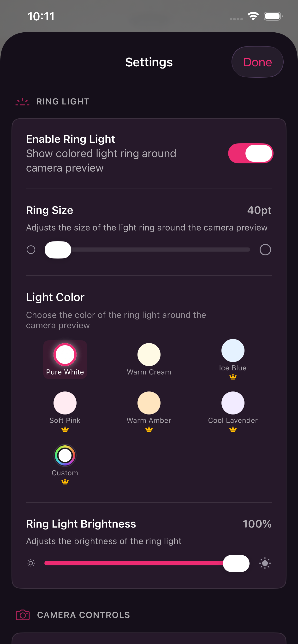Screen dimensions: 298x644
Task: Pick the Warm Amber color swatch
Action: click(149, 403)
